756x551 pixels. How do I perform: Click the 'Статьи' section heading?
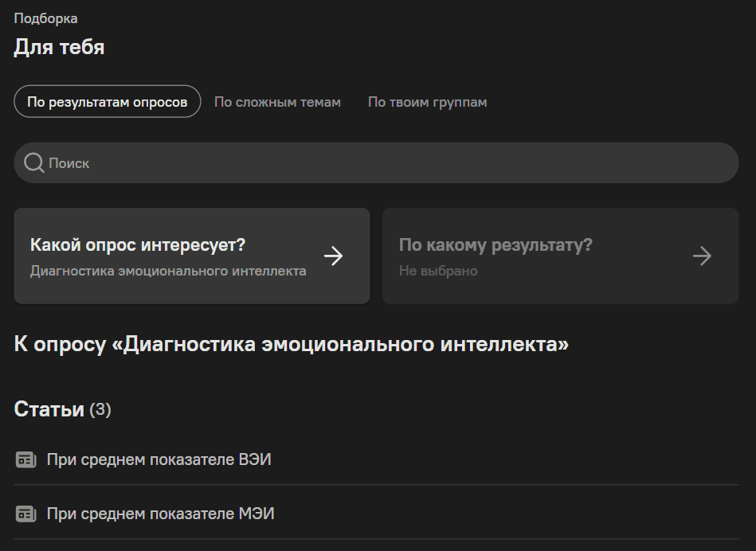click(x=49, y=409)
